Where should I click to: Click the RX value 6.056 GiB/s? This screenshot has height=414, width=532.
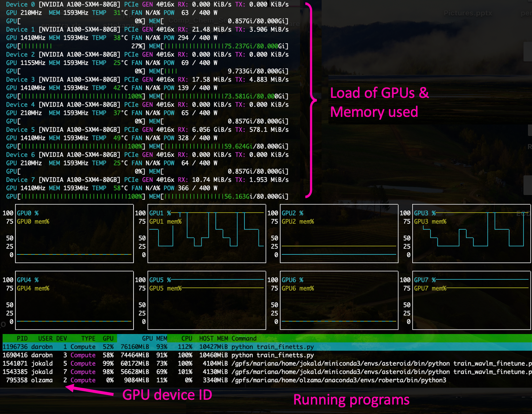(x=212, y=130)
